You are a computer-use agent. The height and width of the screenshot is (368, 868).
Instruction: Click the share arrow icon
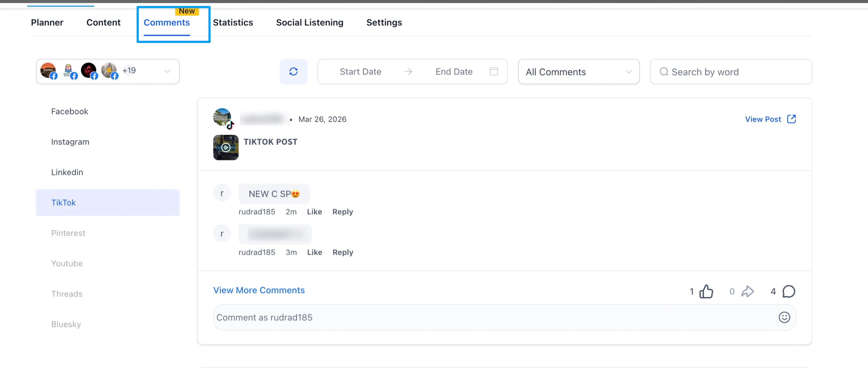(748, 291)
